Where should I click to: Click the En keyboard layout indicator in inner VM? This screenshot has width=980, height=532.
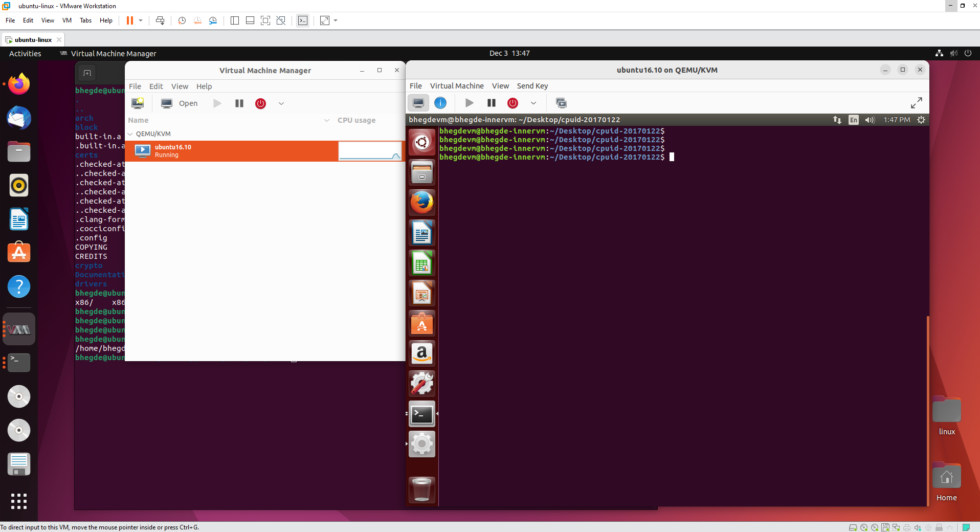tap(853, 120)
